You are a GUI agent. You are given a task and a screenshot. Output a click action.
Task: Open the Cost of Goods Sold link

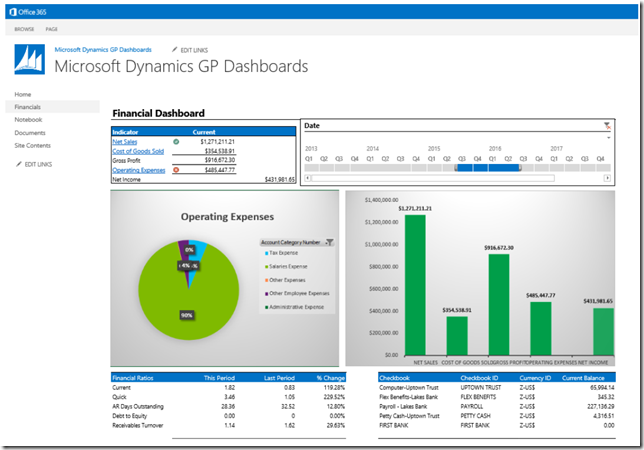pos(138,151)
